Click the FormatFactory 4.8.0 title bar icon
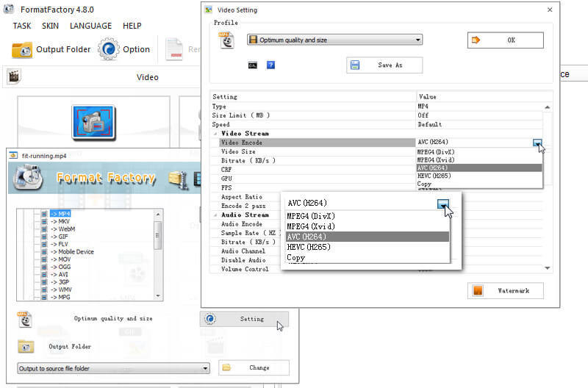This screenshot has width=588, height=388. 9,9
